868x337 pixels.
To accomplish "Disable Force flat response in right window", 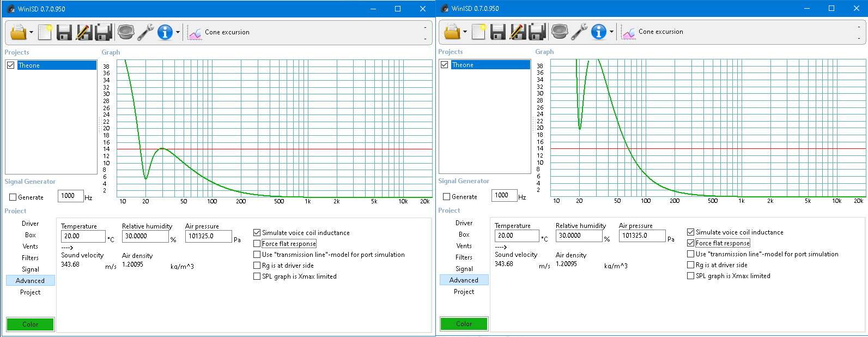I will (x=690, y=243).
